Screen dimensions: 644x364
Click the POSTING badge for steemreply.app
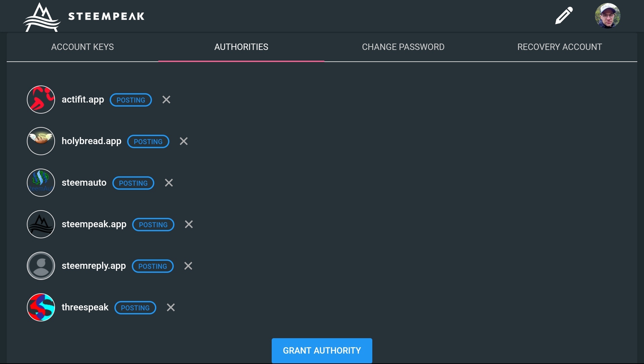click(x=153, y=266)
